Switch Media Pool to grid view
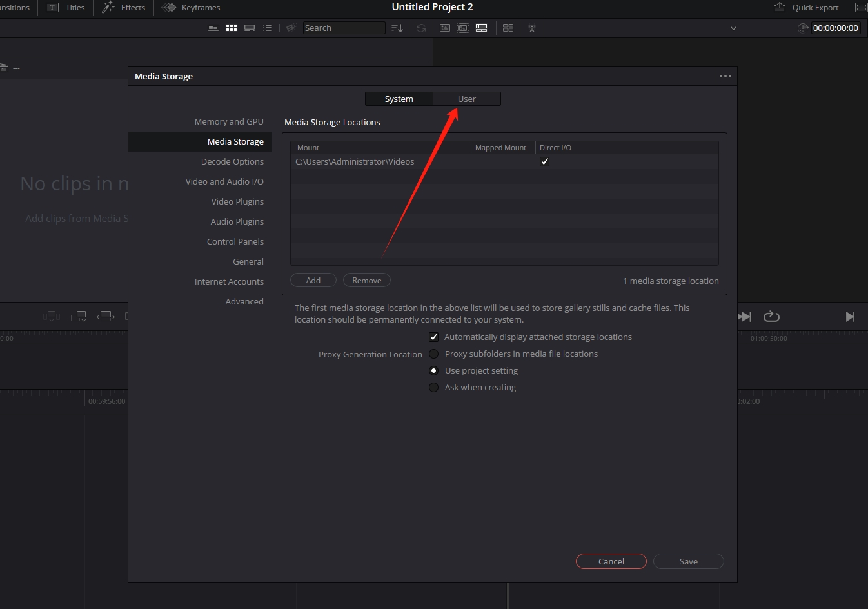Screen dimensions: 868x609 tap(231, 28)
